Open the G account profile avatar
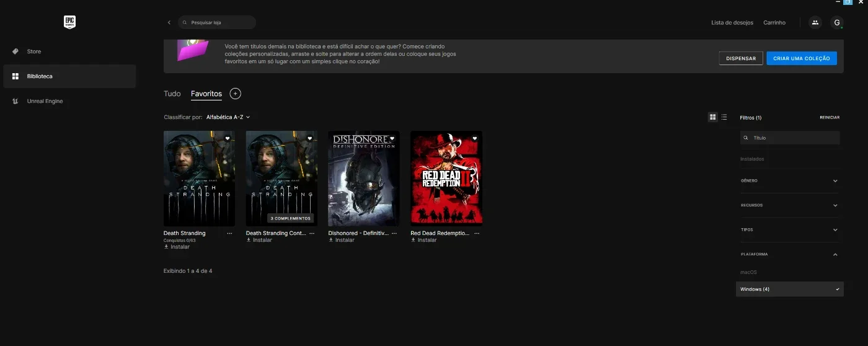868x346 pixels. click(837, 22)
